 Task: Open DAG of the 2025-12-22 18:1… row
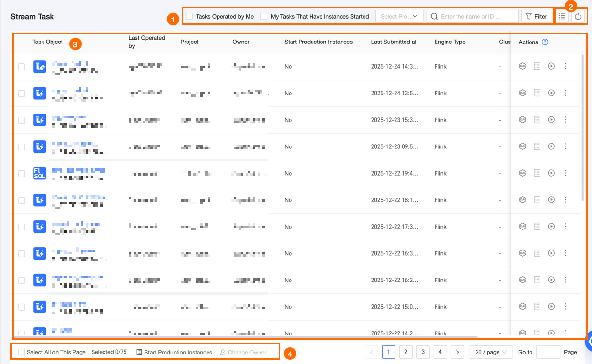tap(523, 200)
